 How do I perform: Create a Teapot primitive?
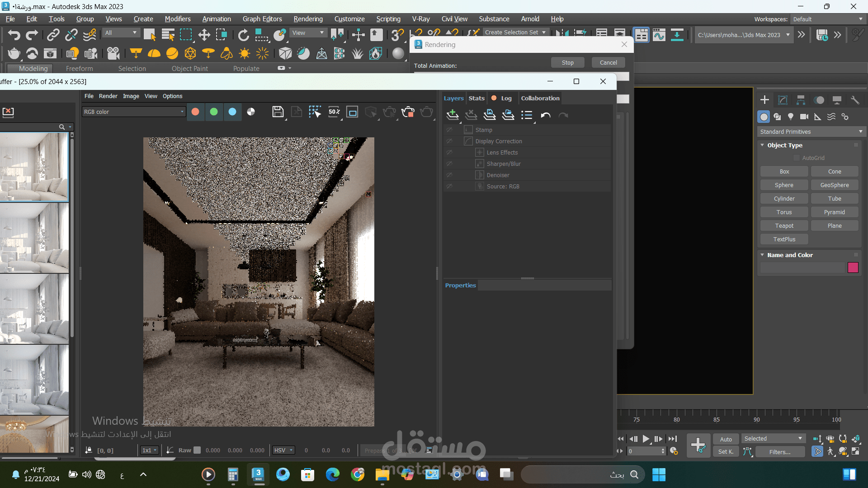[x=784, y=225]
